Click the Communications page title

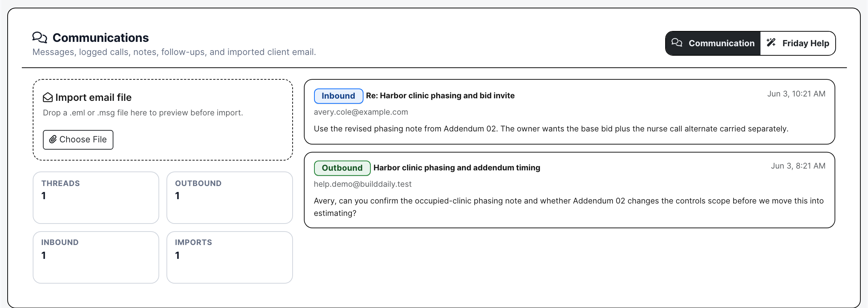pyautogui.click(x=101, y=38)
